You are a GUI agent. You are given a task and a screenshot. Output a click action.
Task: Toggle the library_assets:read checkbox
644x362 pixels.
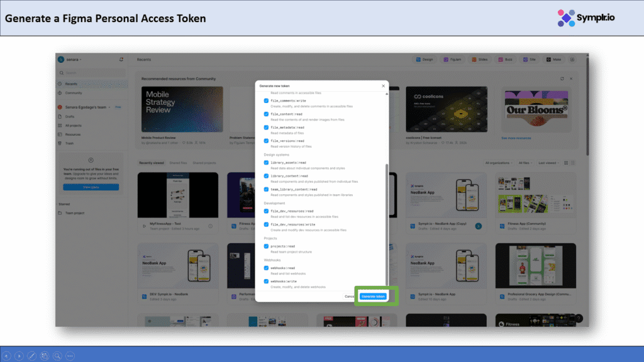point(266,162)
